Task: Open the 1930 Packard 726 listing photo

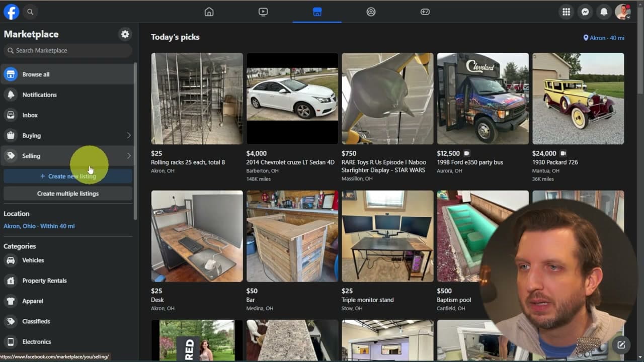Action: (578, 99)
